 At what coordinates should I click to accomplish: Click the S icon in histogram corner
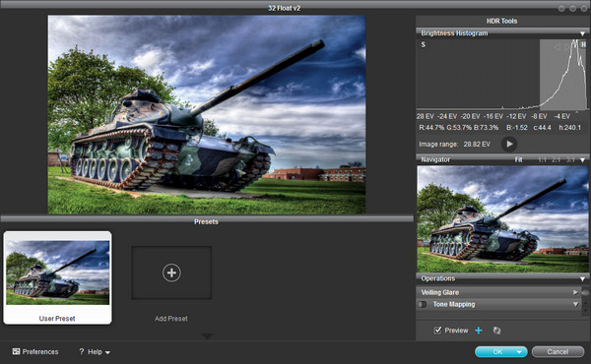(x=424, y=44)
